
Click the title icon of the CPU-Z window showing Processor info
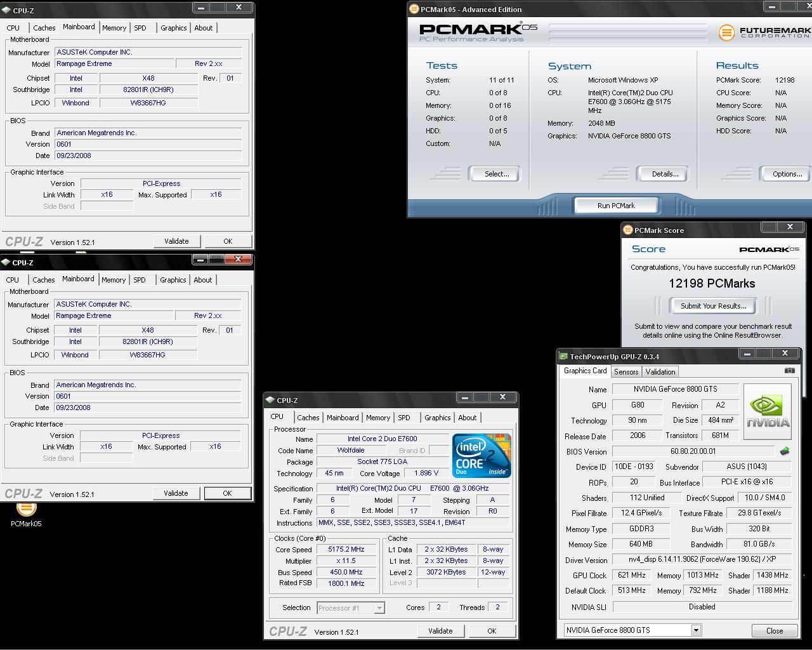pos(271,400)
